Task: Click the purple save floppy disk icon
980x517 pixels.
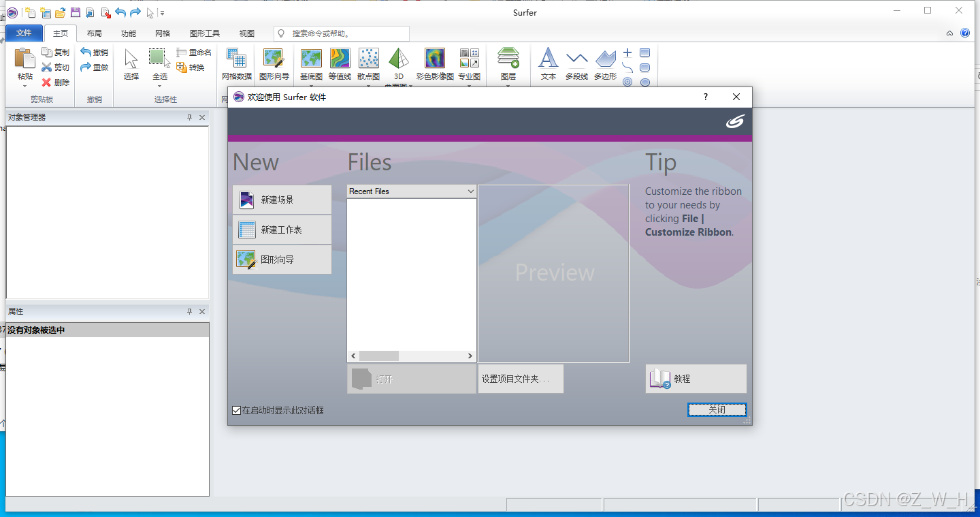Action: point(75,12)
